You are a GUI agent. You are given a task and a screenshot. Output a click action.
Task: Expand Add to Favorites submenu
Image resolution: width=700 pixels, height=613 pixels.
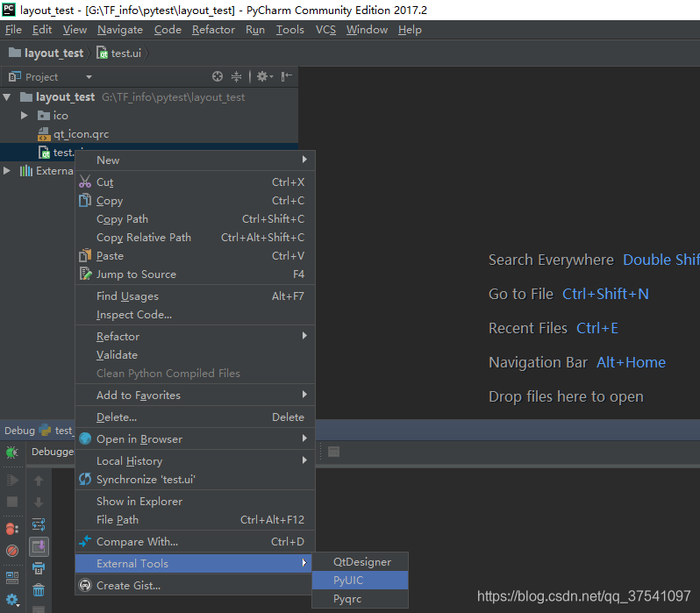[x=195, y=396]
